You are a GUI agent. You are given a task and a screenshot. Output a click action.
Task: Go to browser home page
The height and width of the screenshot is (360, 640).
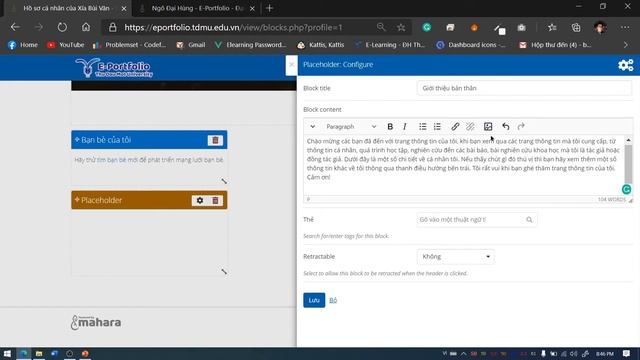point(86,27)
